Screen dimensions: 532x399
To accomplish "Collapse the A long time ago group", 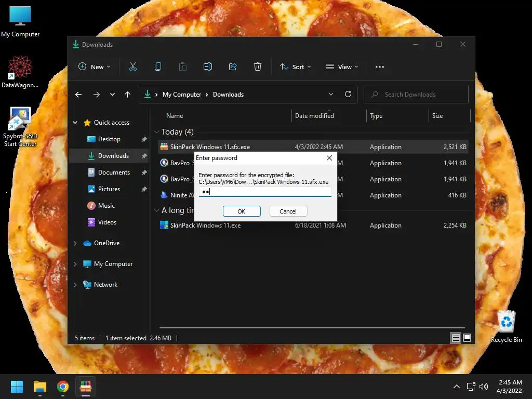I will (156, 210).
